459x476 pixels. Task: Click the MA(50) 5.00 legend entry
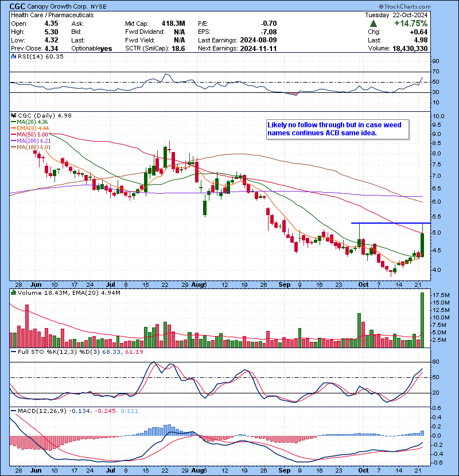[x=29, y=134]
